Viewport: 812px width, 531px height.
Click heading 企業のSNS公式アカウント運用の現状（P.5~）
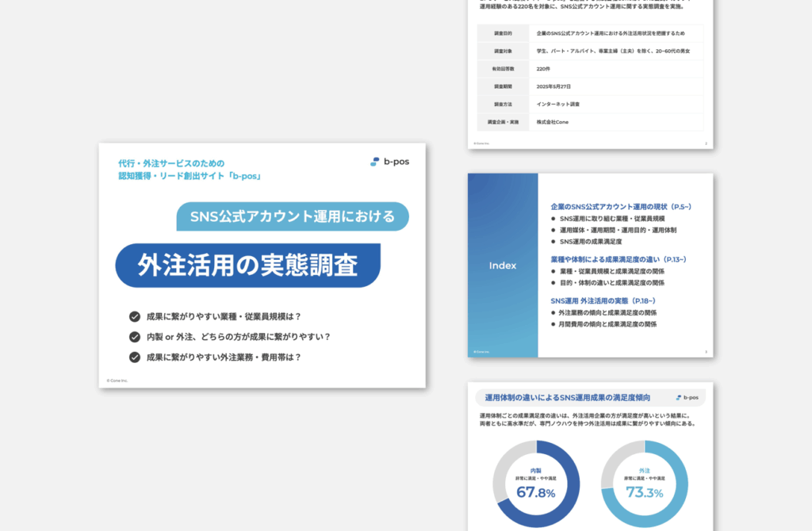[x=621, y=207]
